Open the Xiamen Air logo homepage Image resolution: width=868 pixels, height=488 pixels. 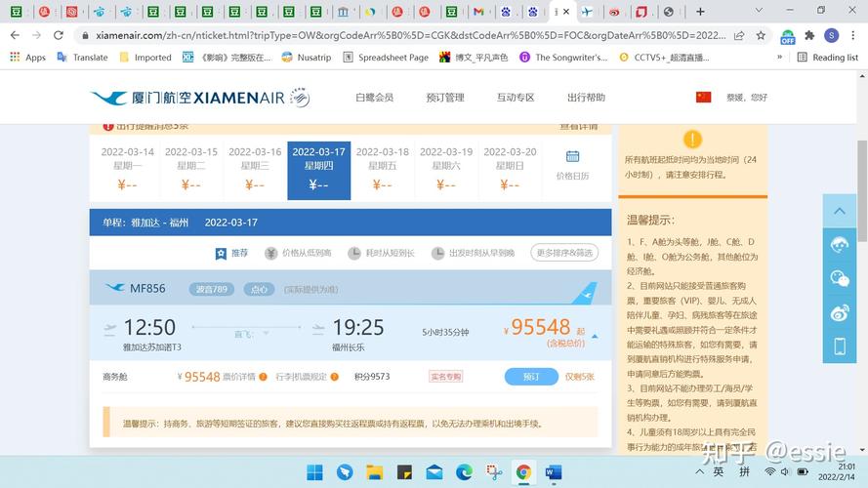200,98
